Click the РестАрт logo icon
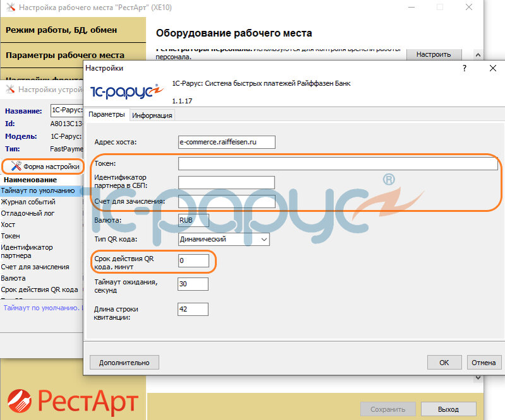 point(20,401)
